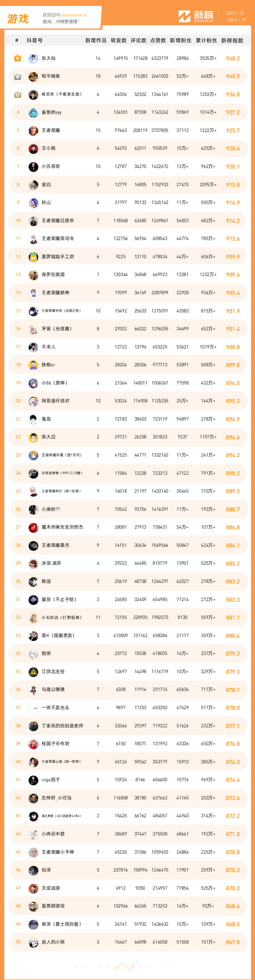Select the 点赞数 column header
The image size is (255, 980).
[158, 40]
